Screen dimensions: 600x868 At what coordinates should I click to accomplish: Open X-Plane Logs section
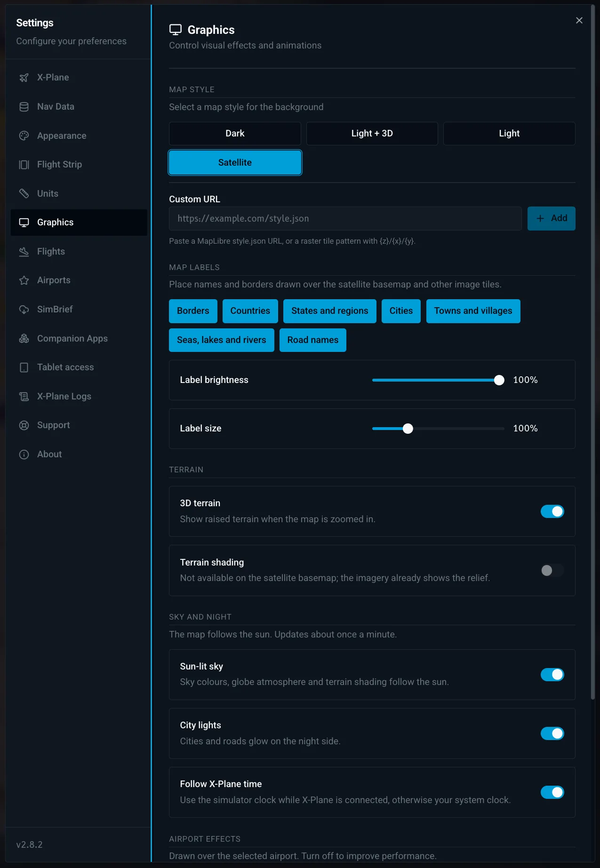point(79,397)
